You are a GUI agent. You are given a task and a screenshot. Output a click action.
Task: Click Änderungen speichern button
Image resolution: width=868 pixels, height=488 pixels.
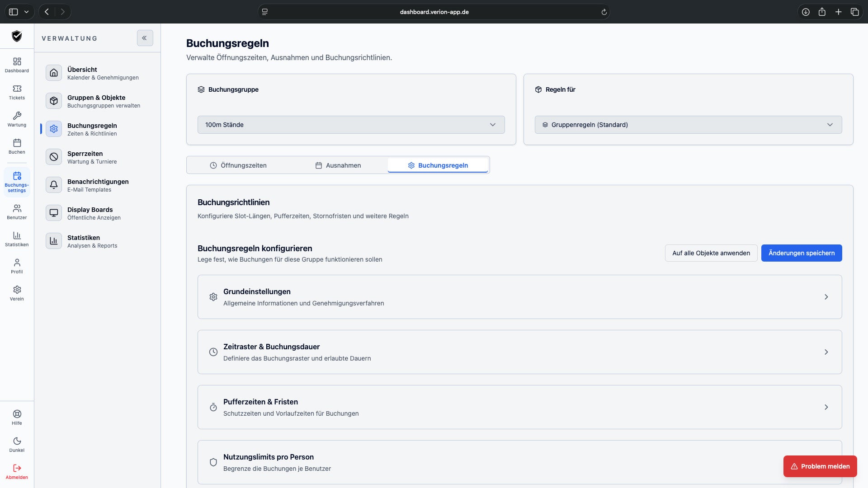point(802,253)
